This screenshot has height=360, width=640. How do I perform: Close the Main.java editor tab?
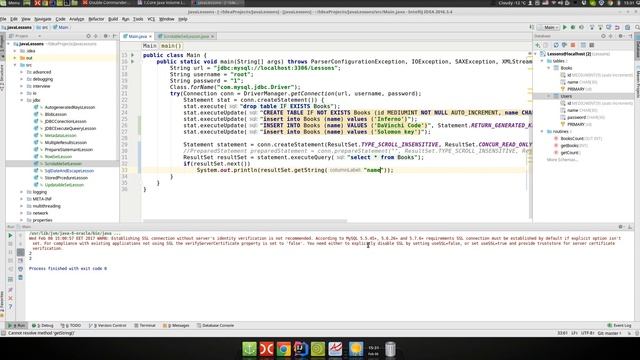150,36
